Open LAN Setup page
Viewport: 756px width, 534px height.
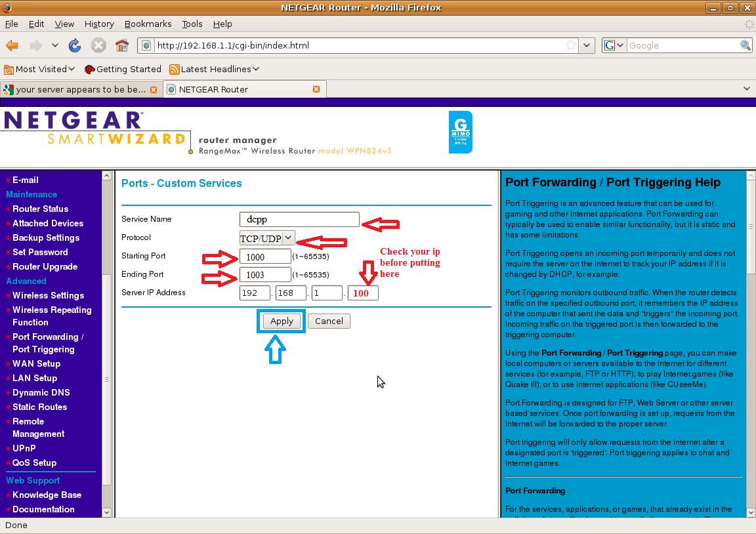click(35, 379)
